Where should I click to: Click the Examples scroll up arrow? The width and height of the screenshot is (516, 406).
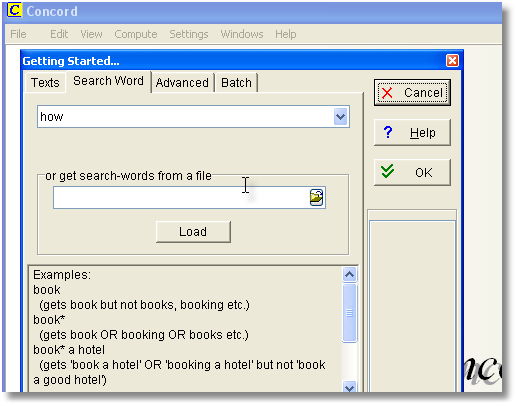tap(349, 274)
